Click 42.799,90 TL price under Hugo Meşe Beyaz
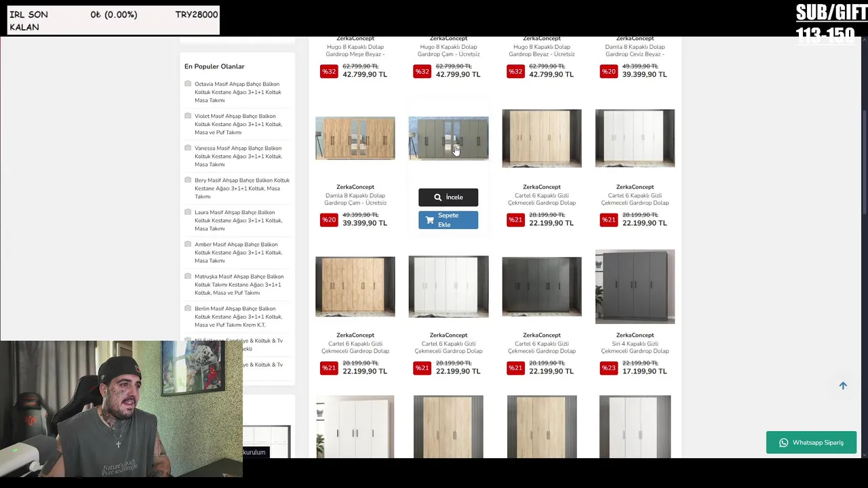Viewport: 868px width, 488px height. pyautogui.click(x=365, y=75)
